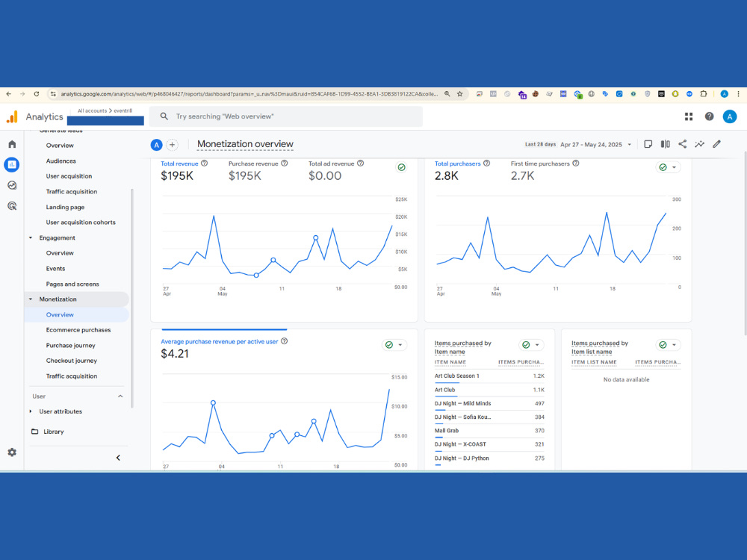Collapse the User group chevron
The height and width of the screenshot is (560, 747).
tap(120, 396)
